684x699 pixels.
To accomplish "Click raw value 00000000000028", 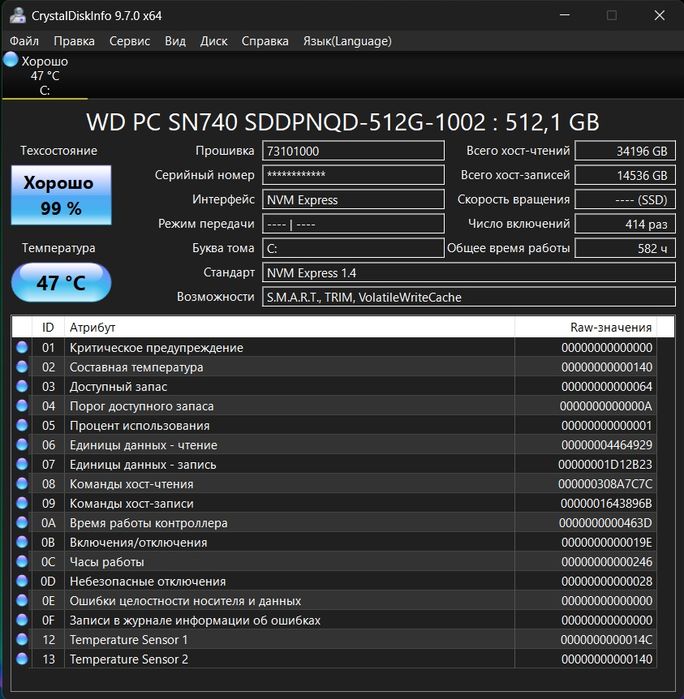I will pyautogui.click(x=606, y=581).
